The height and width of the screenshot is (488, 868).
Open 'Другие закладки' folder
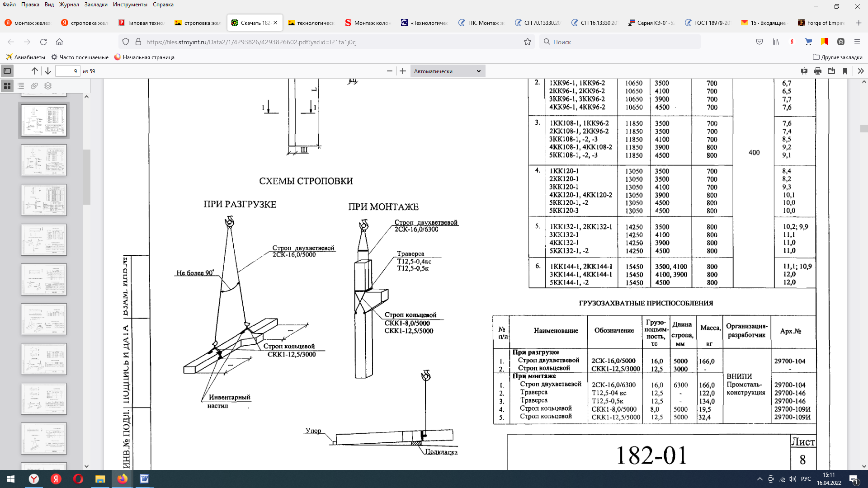pos(837,57)
